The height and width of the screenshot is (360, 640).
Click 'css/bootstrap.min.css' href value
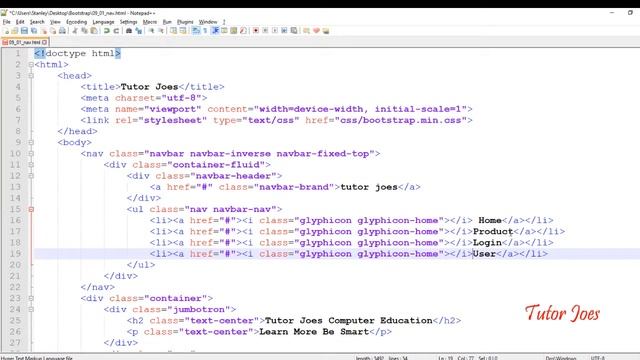click(x=401, y=120)
